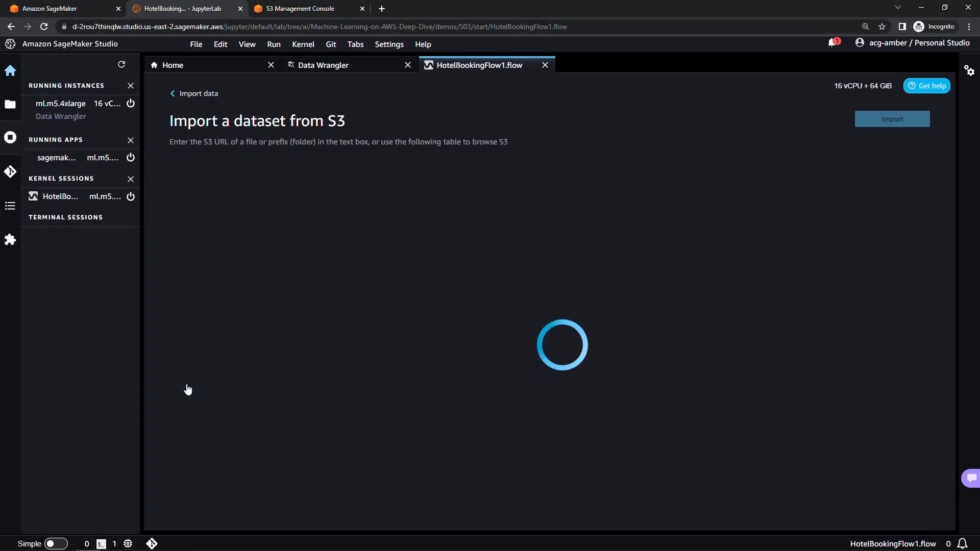Toggle Simple interface mode switch
Image resolution: width=980 pixels, height=551 pixels.
coord(56,544)
